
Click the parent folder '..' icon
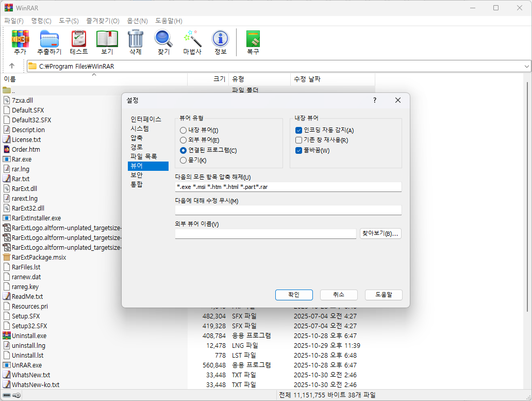pyautogui.click(x=7, y=90)
